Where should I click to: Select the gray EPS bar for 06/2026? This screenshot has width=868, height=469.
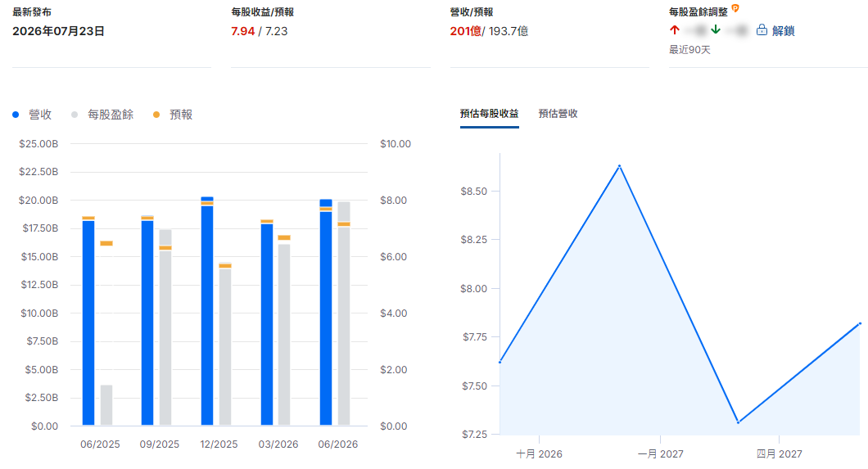click(344, 313)
